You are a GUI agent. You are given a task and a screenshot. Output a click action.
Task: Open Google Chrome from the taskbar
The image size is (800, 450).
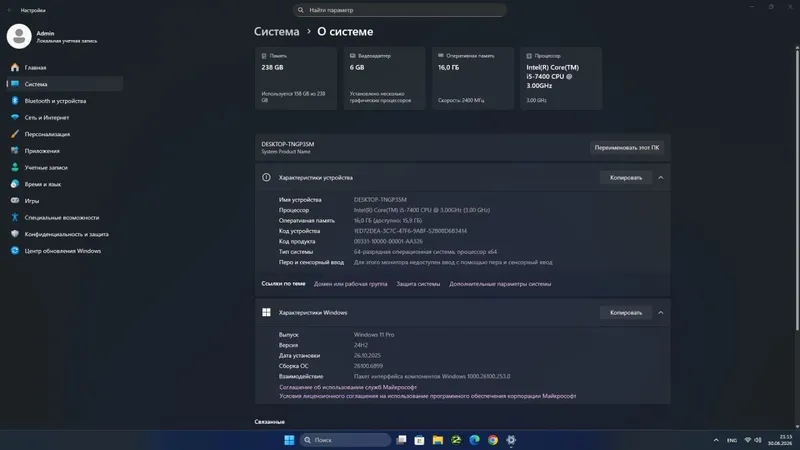point(493,440)
